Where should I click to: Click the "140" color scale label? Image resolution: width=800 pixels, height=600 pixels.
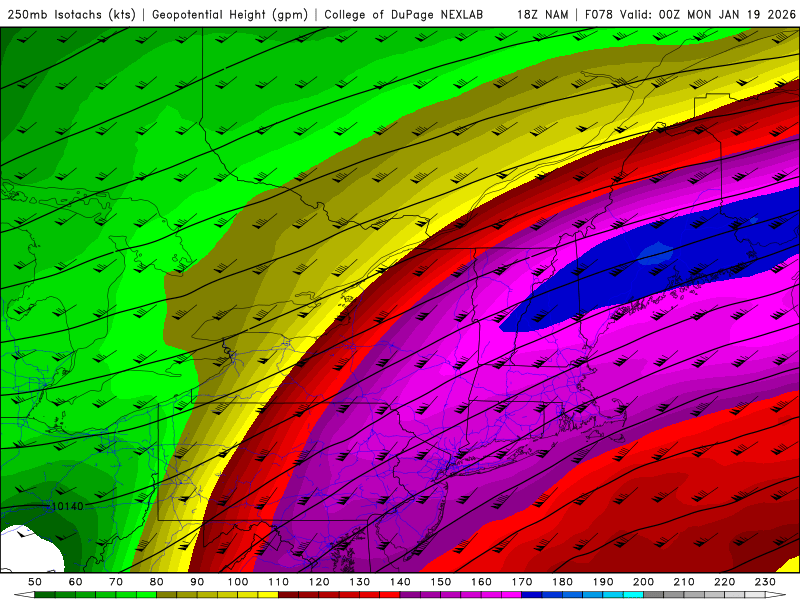[400, 582]
